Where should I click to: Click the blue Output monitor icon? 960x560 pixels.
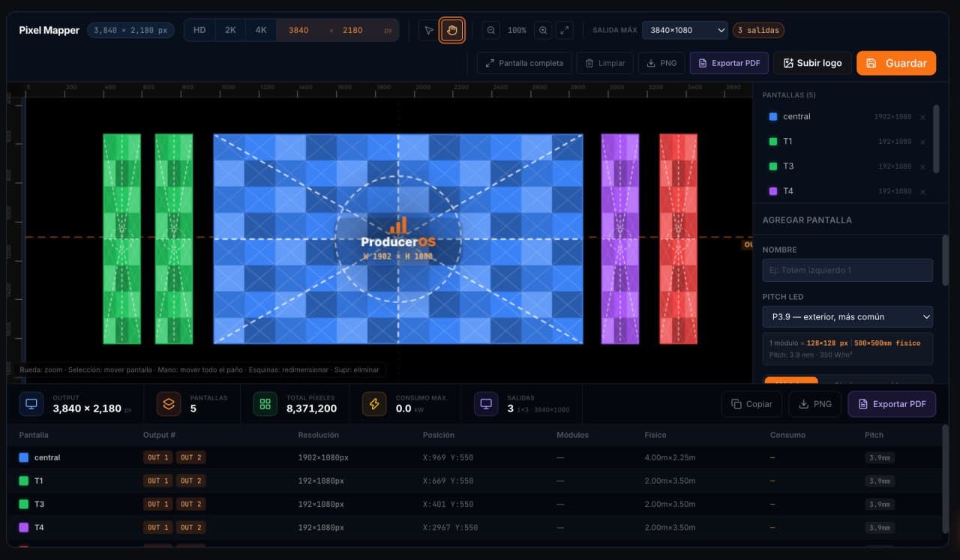click(31, 404)
